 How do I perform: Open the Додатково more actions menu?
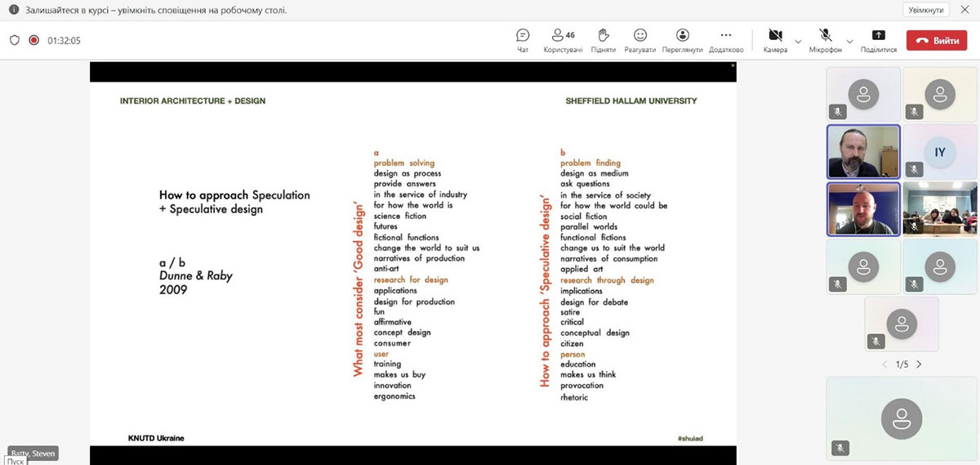coord(725,40)
